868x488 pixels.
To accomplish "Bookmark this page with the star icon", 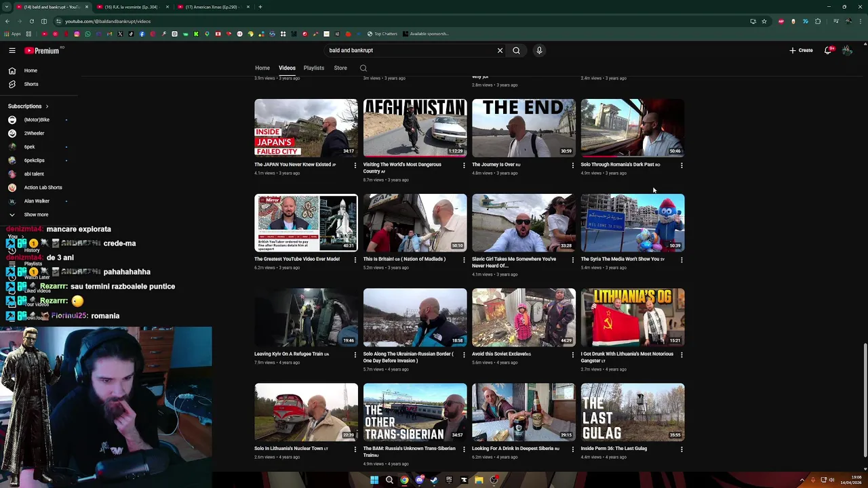I will pos(764,21).
